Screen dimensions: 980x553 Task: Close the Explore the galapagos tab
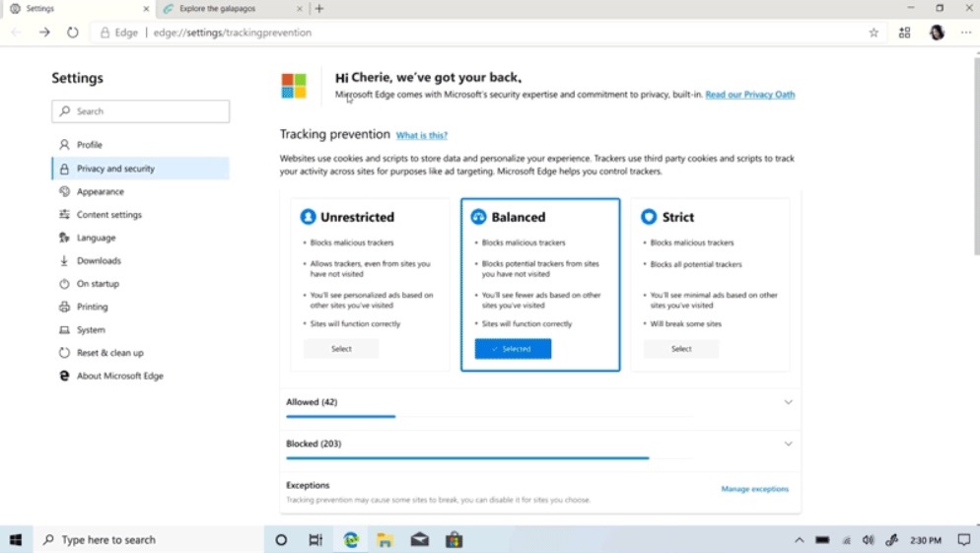click(300, 9)
